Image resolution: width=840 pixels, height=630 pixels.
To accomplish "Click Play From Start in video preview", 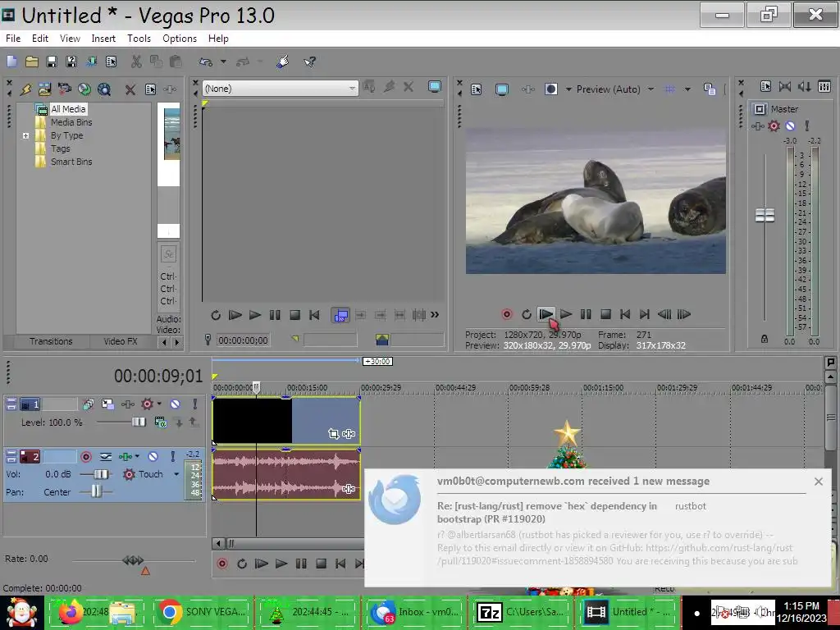I will click(x=546, y=314).
